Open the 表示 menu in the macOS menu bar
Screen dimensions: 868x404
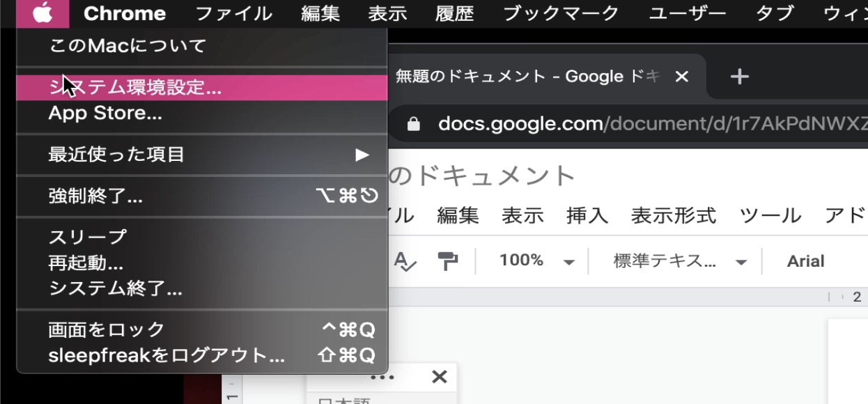pyautogui.click(x=388, y=13)
